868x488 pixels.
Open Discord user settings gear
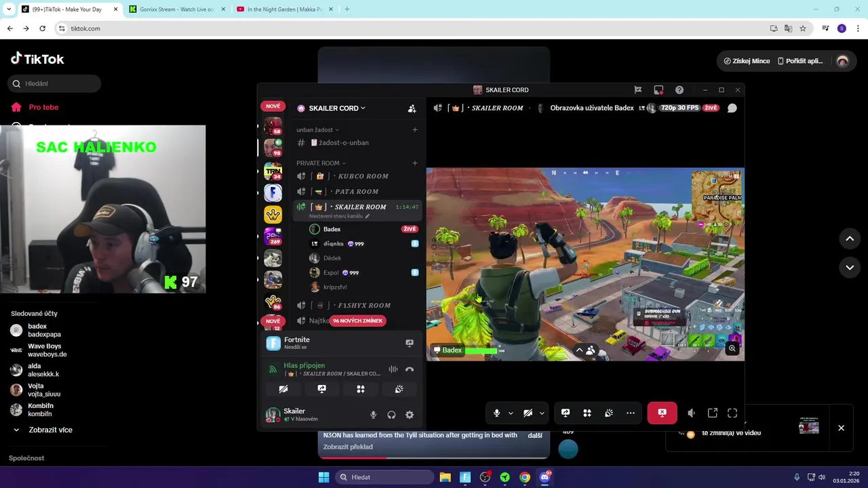pyautogui.click(x=410, y=415)
